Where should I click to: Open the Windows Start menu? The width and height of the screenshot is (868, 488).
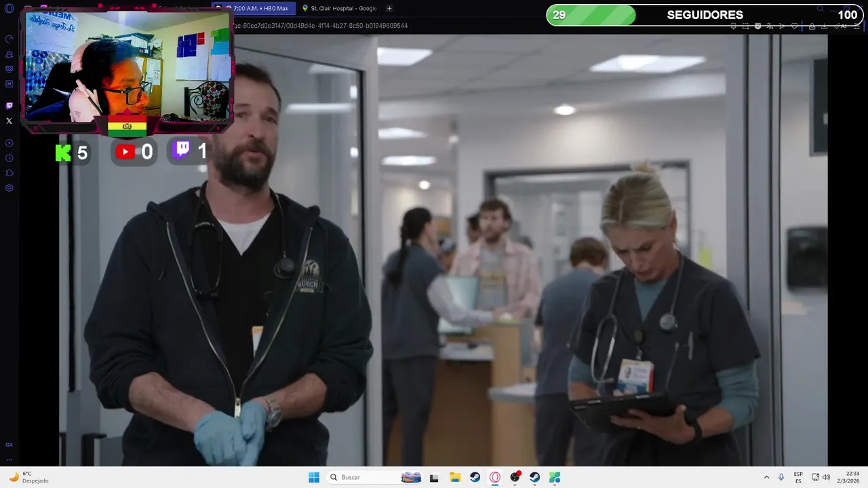click(x=314, y=477)
